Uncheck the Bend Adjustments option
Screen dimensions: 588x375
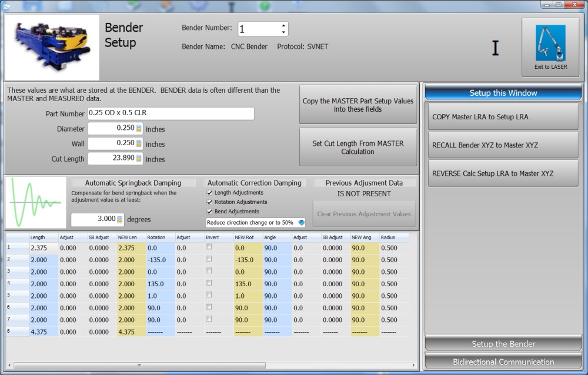click(x=210, y=212)
